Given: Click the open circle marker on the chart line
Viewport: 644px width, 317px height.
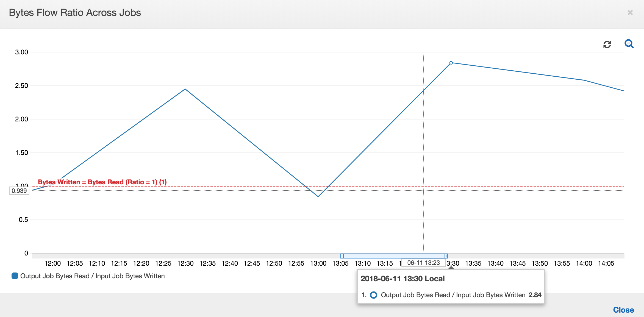Looking at the screenshot, I should click(451, 63).
